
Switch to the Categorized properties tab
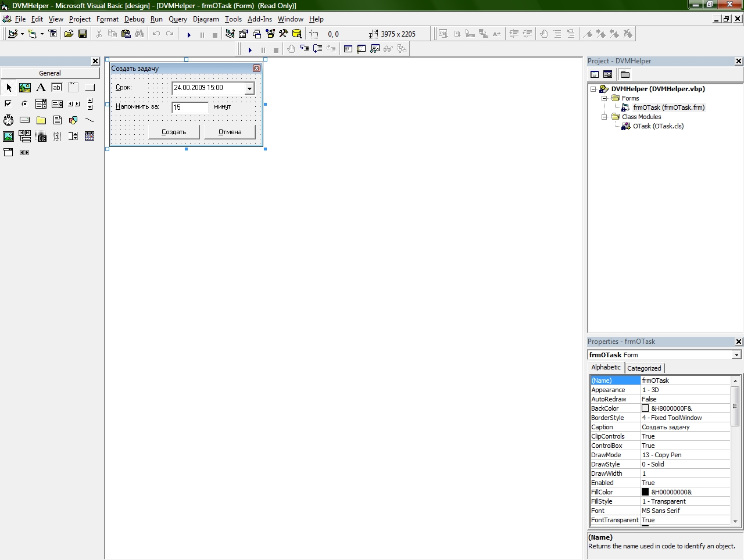(644, 368)
